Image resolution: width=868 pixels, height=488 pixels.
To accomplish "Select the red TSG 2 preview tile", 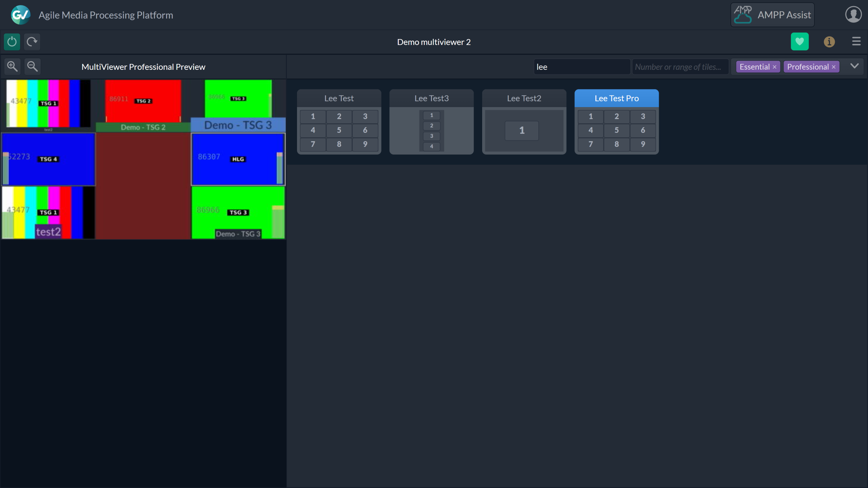I will pos(143,101).
